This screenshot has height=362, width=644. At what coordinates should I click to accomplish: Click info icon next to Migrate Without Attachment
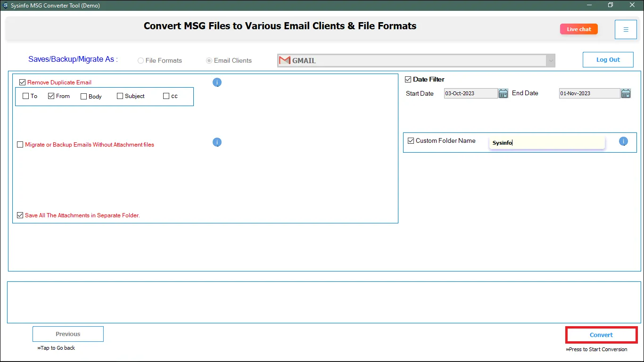tap(217, 142)
